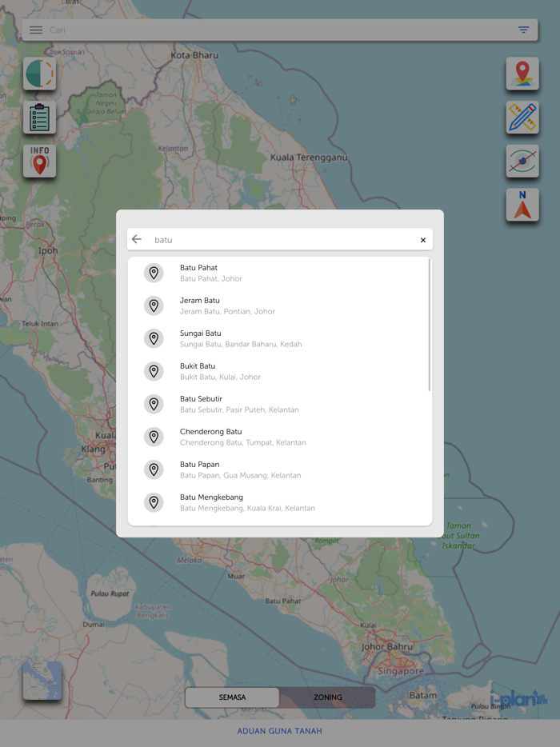Viewport: 560px width, 747px height.
Task: Open the ADUAN GUNA TANAH link
Action: (x=280, y=731)
